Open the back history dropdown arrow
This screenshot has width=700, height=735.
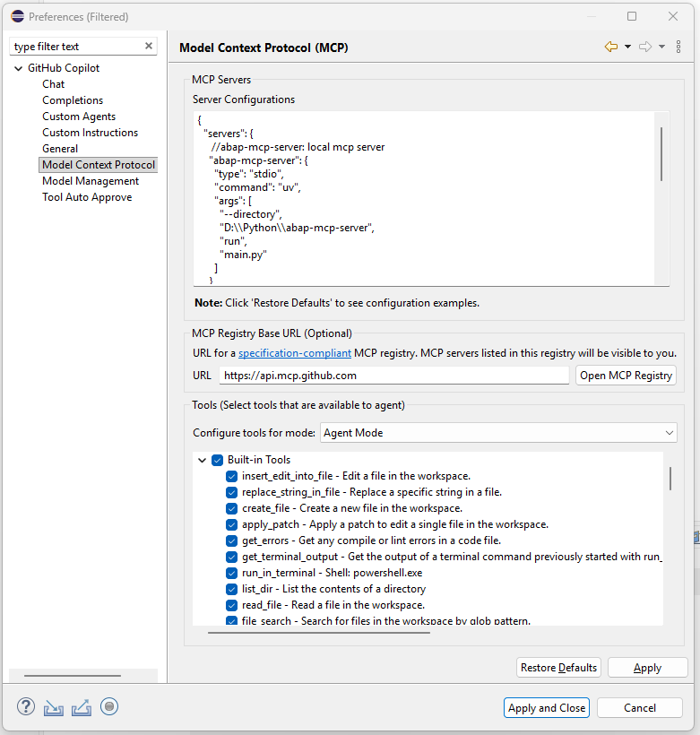tap(627, 47)
